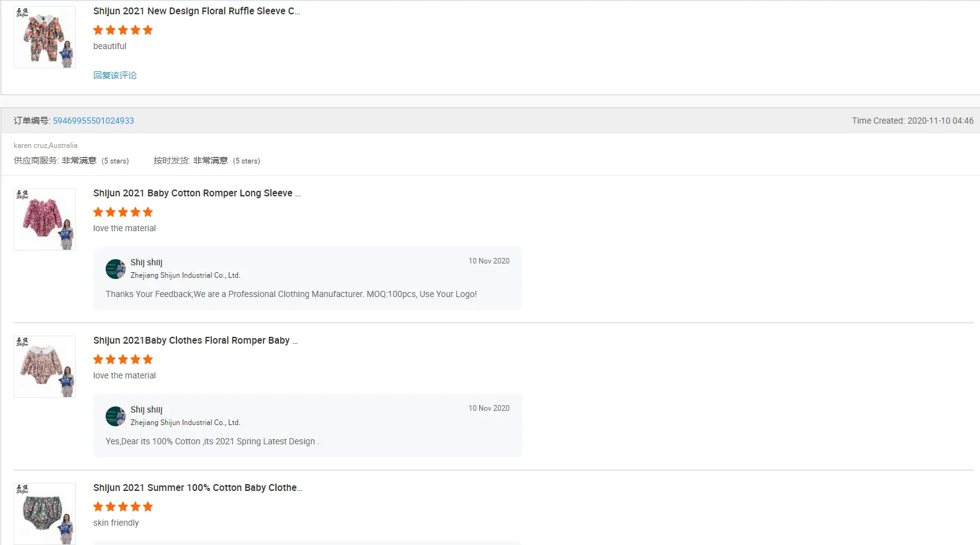Open order number 59469955501024933
Screen dimensions: 980x545
pyautogui.click(x=93, y=121)
